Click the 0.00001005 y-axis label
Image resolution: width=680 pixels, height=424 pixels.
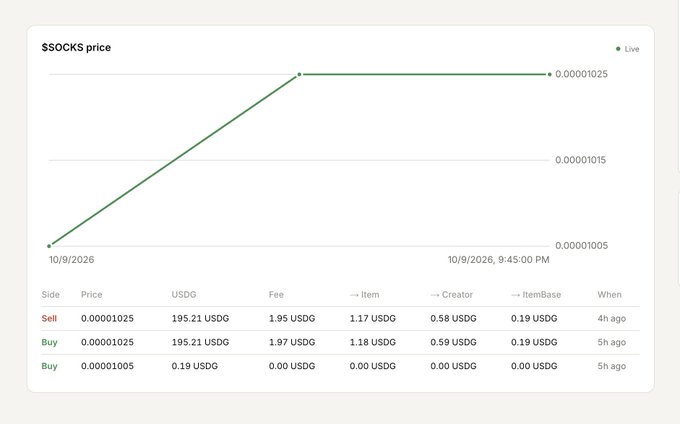click(581, 246)
